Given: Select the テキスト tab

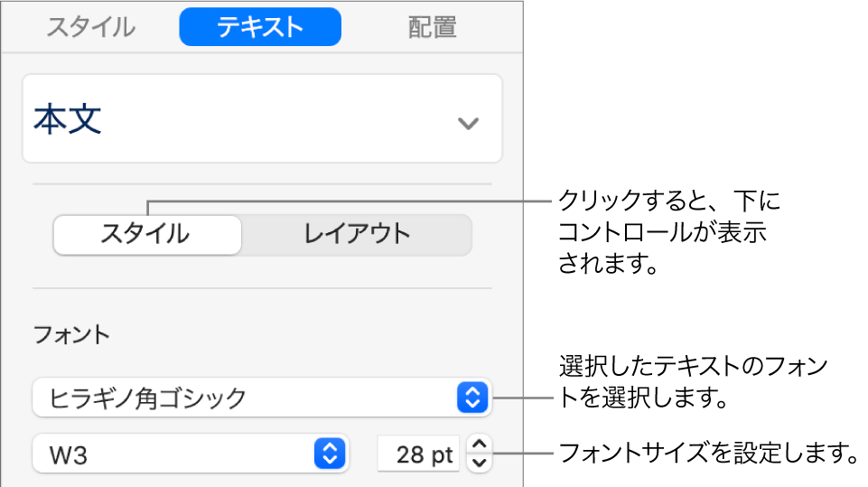Looking at the screenshot, I should 260,27.
